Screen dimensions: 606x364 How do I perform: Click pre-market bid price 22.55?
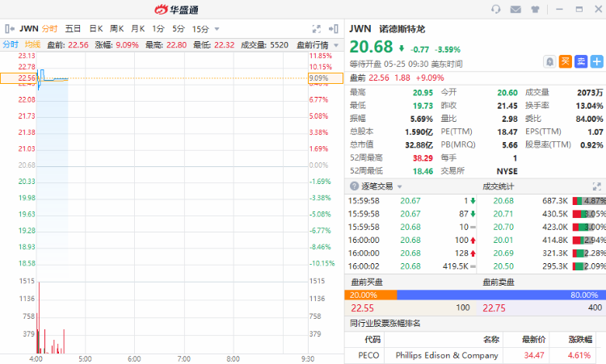[x=362, y=308]
